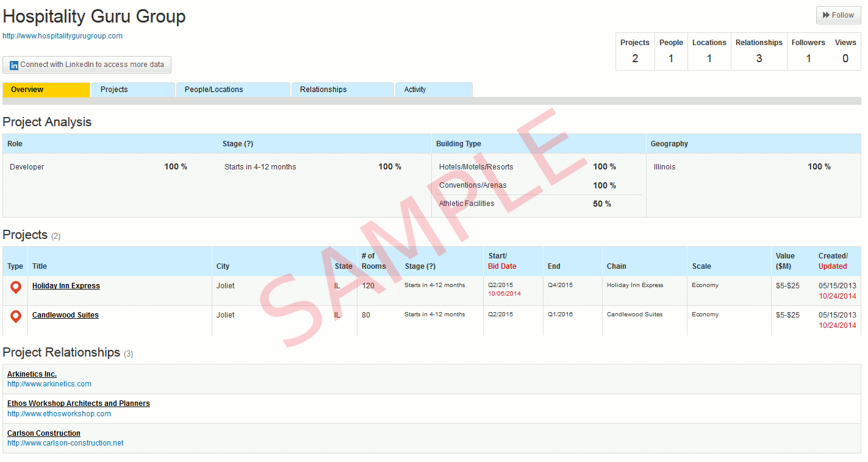Click the Q4/2015 end date cell
Viewport: 868px width, 462px height.
(560, 285)
